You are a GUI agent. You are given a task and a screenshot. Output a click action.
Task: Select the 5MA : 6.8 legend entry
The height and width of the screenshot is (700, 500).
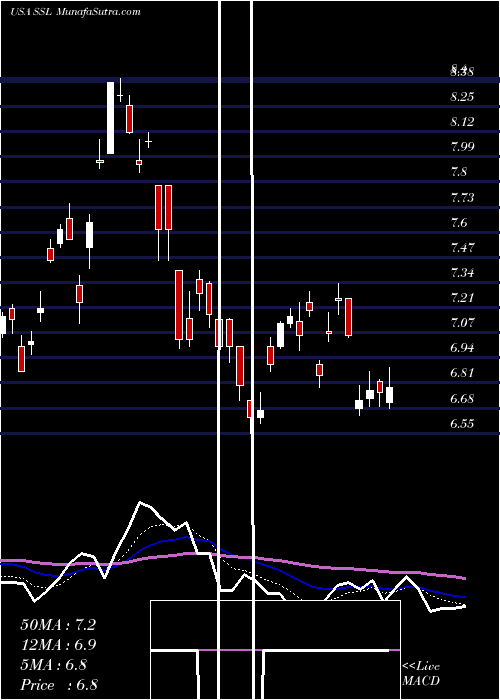pyautogui.click(x=53, y=665)
